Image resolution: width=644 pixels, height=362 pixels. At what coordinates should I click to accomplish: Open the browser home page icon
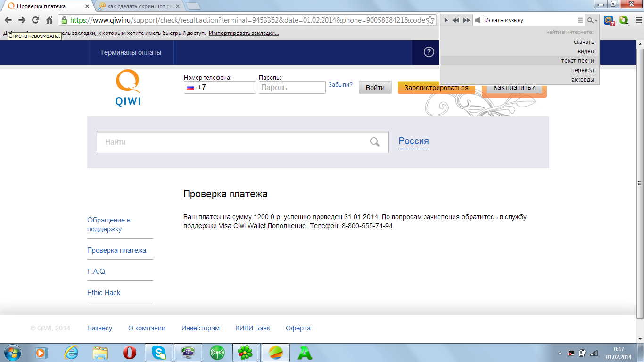[49, 20]
